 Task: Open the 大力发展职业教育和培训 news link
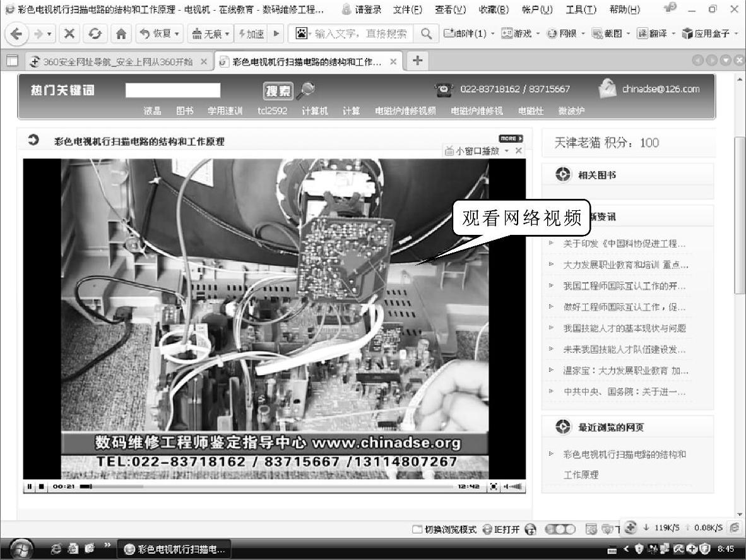click(625, 265)
